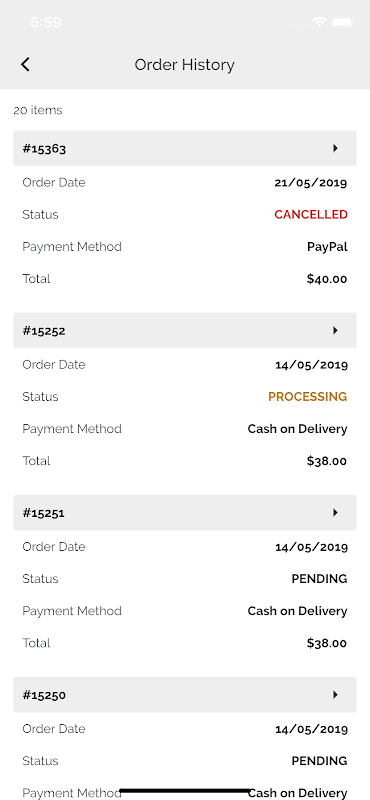This screenshot has width=370, height=800.
Task: Expand order #15250 arrow
Action: 335,695
